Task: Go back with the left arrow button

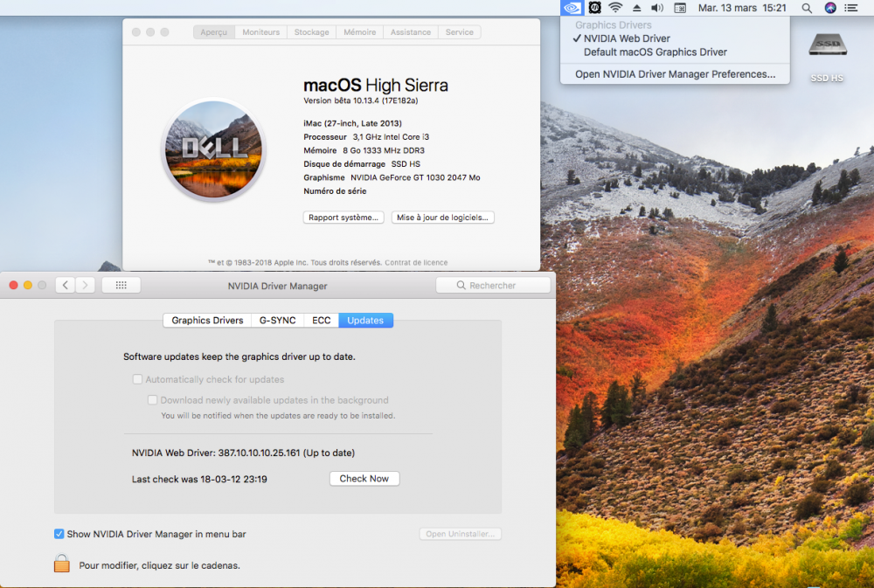Action: coord(66,286)
